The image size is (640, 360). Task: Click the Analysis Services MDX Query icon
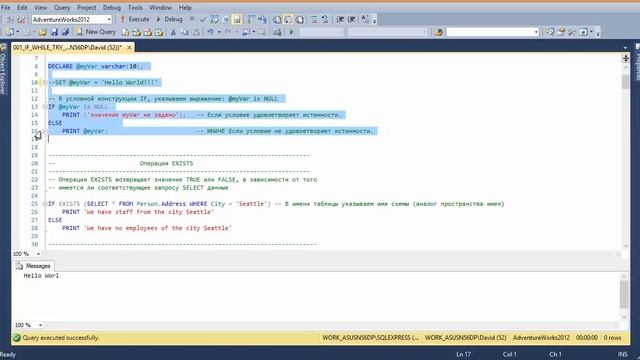[137, 31]
